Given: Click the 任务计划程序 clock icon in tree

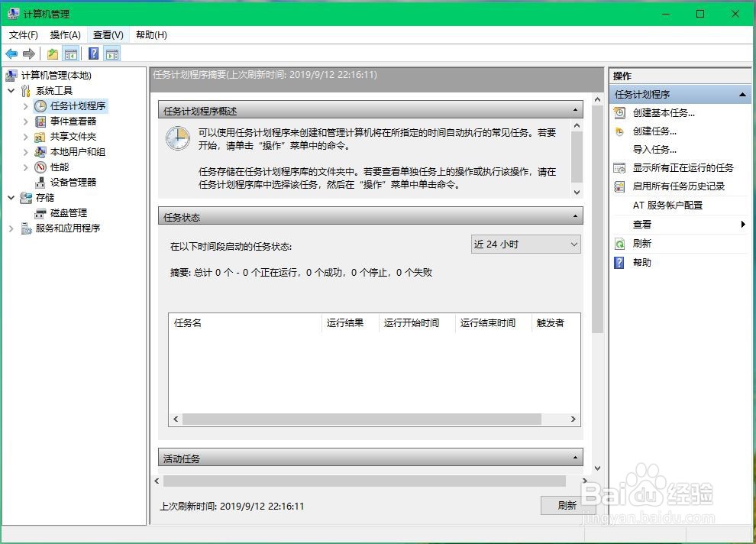Looking at the screenshot, I should [x=40, y=106].
